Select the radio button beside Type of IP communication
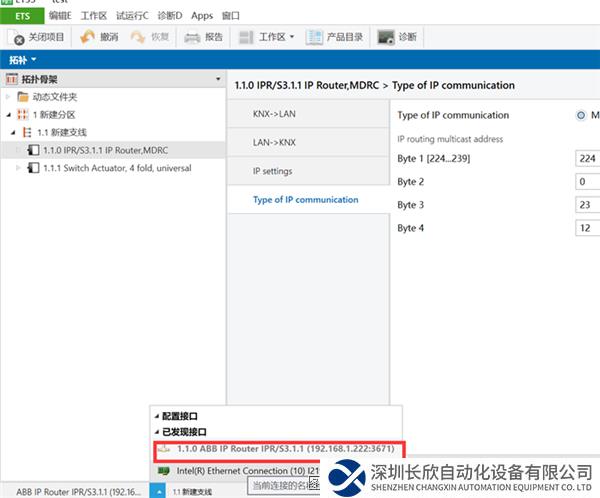This screenshot has height=498, width=600. click(581, 115)
